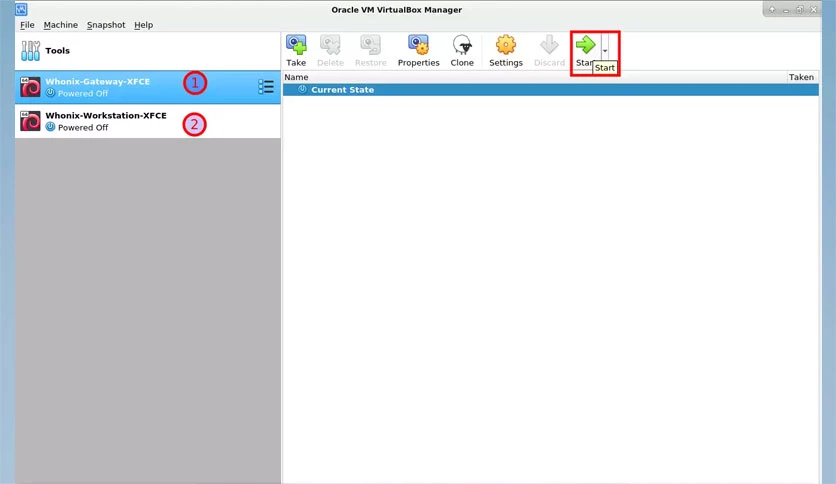The height and width of the screenshot is (484, 836).
Task: Click the Tools label in the sidebar
Action: 58,51
